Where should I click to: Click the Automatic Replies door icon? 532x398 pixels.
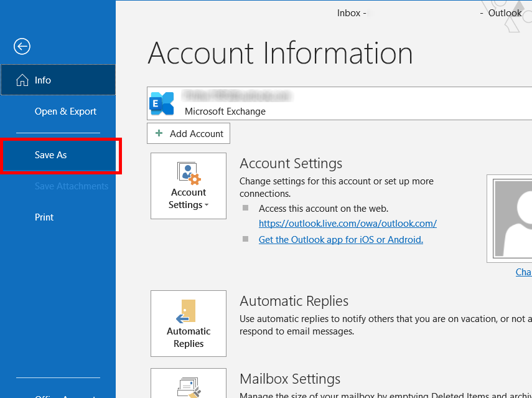188,311
